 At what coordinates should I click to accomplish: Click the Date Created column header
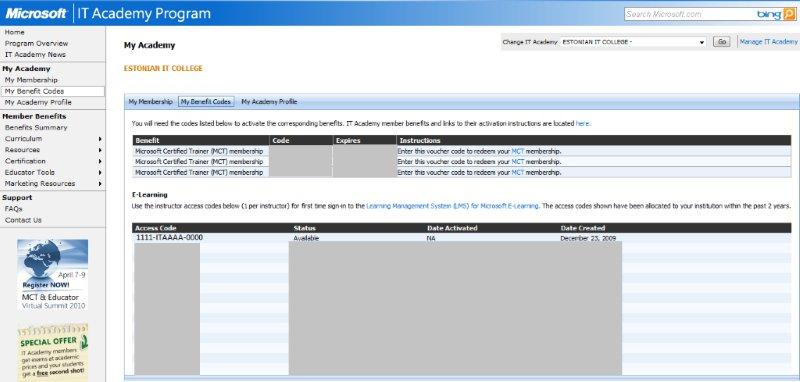click(x=583, y=228)
